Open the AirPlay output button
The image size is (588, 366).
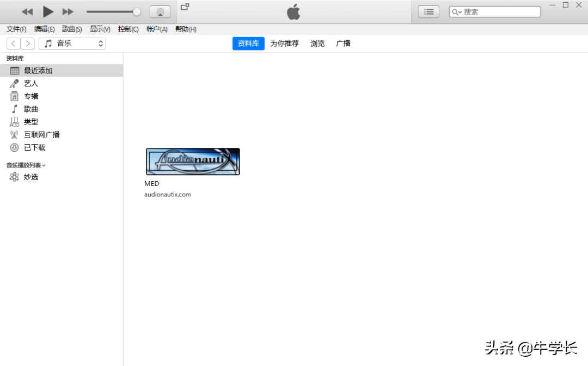(160, 12)
